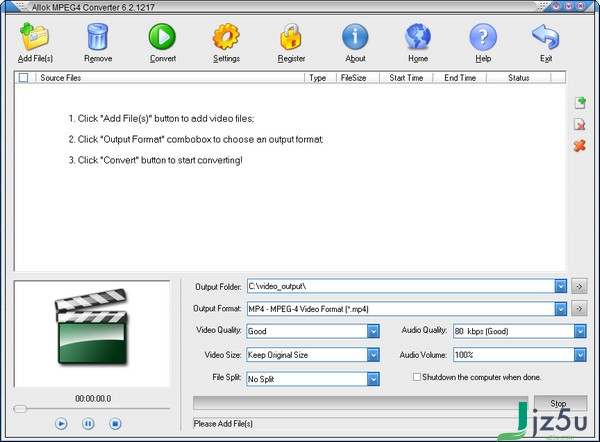This screenshot has height=442, width=600.
Task: Click the clapperboard preview thumbnail
Action: pyautogui.click(x=92, y=326)
